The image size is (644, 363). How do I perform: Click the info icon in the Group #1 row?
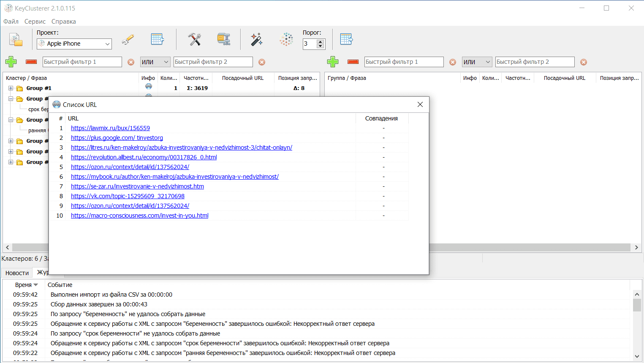click(x=149, y=86)
